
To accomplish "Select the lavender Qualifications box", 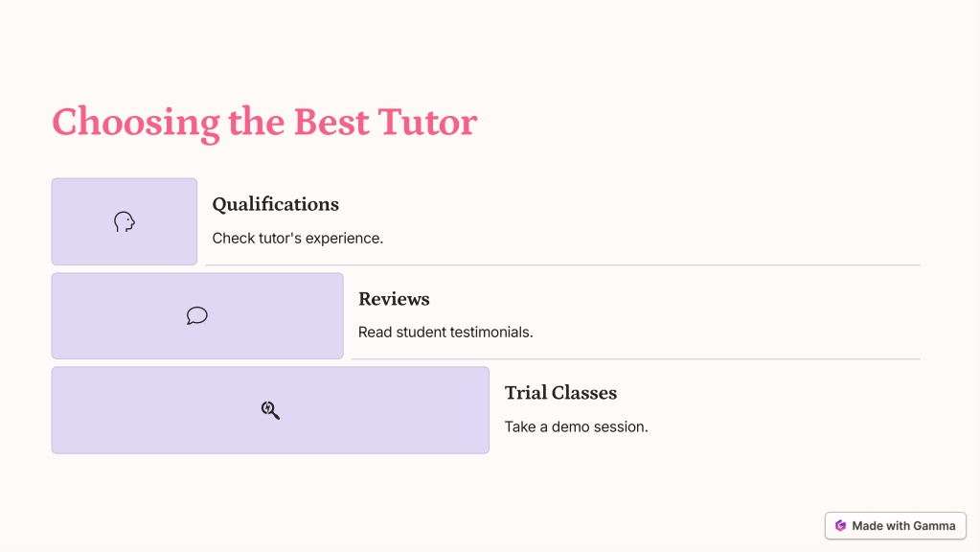I will point(125,221).
